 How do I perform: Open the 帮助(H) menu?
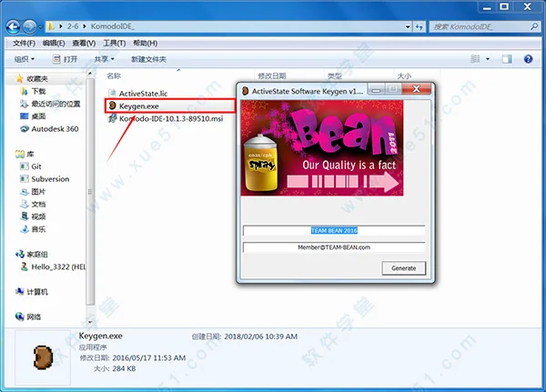pos(146,43)
